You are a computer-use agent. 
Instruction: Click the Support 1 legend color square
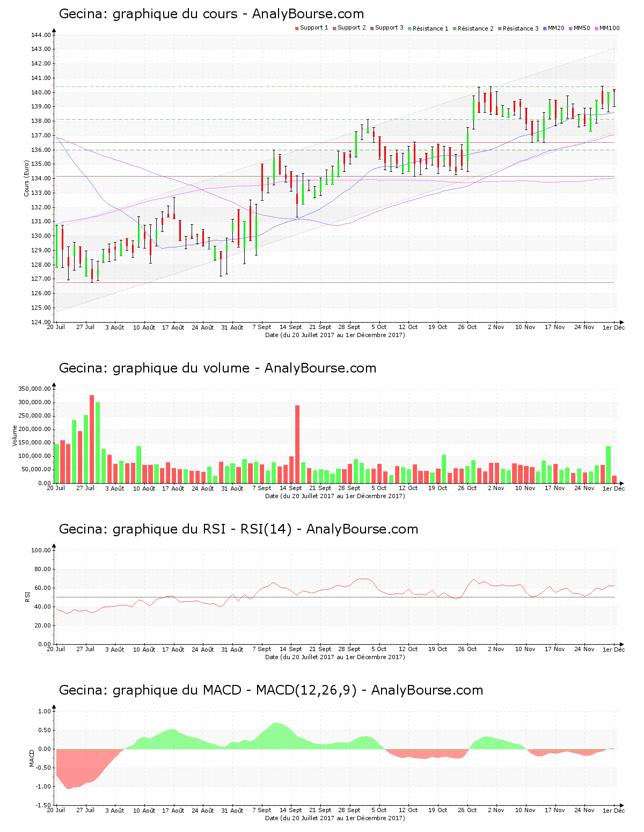tap(297, 28)
